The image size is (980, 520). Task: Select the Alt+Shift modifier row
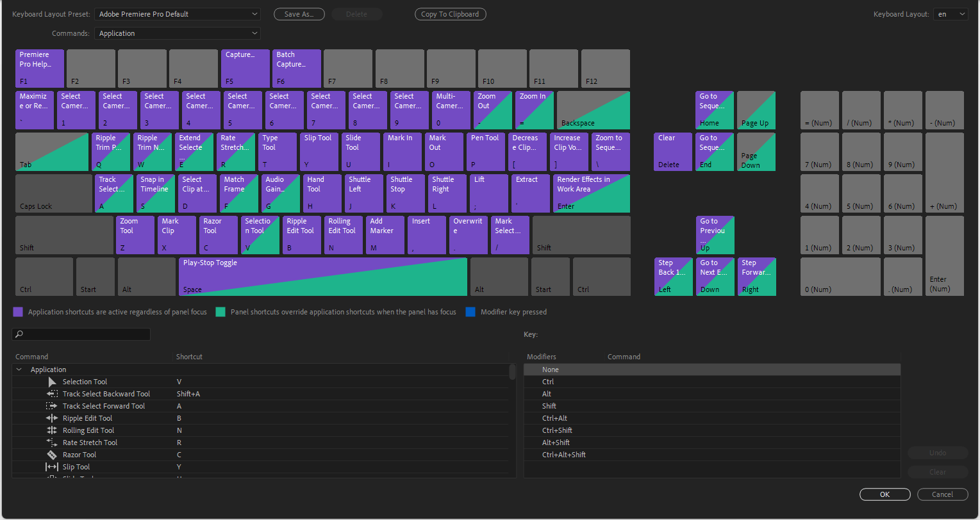click(712, 443)
